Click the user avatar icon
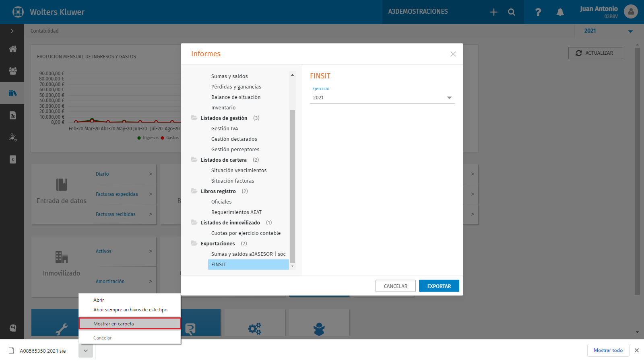This screenshot has height=362, width=644. coord(631,12)
